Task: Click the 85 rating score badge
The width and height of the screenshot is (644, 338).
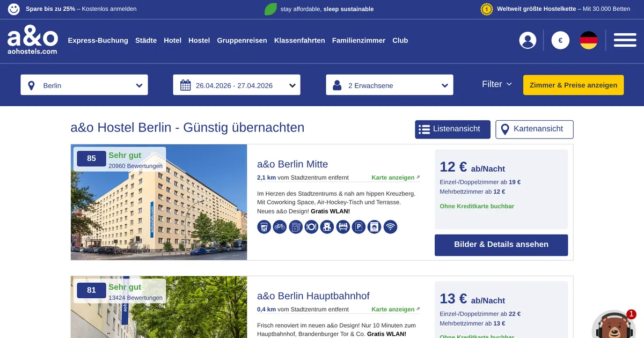Action: 91,159
